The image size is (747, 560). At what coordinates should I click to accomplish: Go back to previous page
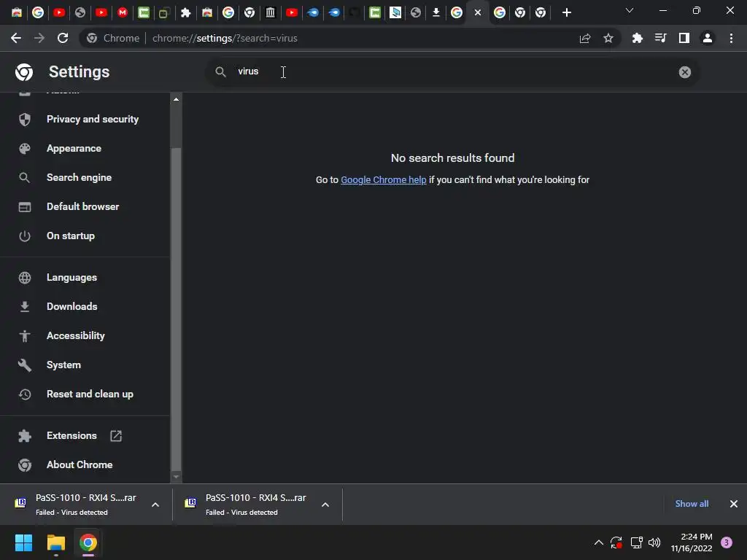click(x=16, y=38)
